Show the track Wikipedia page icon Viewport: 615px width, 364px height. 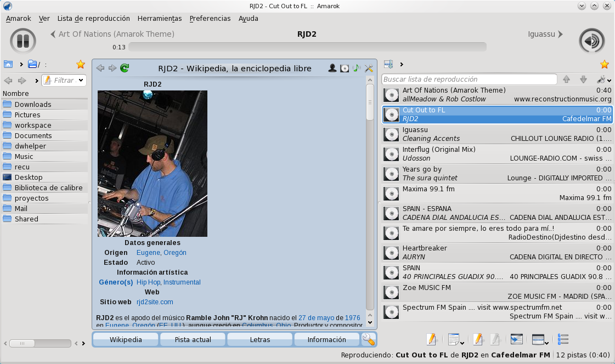tap(356, 68)
